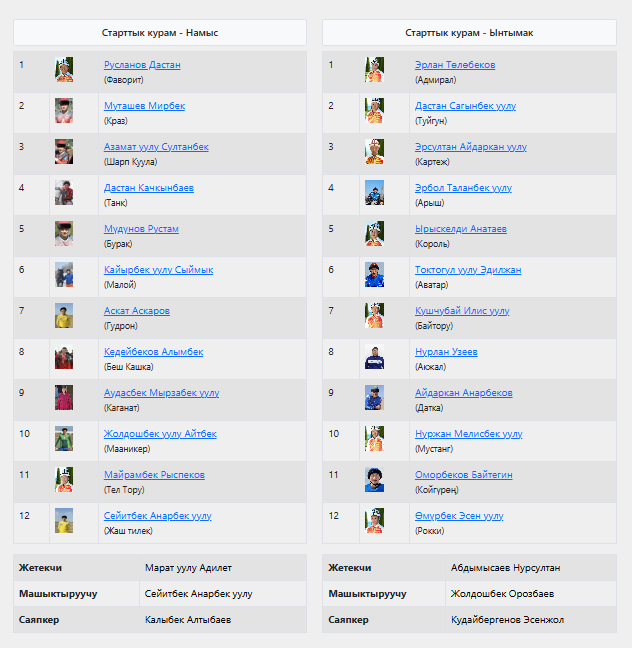The height and width of the screenshot is (648, 632).
Task: Open Дастан Сагынбек уулу's profile link
Action: click(468, 106)
